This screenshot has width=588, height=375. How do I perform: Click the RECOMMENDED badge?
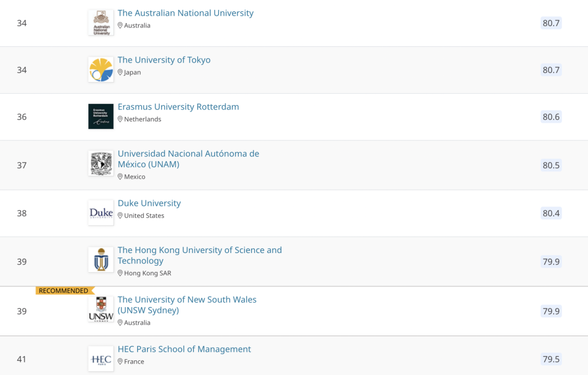tap(64, 291)
